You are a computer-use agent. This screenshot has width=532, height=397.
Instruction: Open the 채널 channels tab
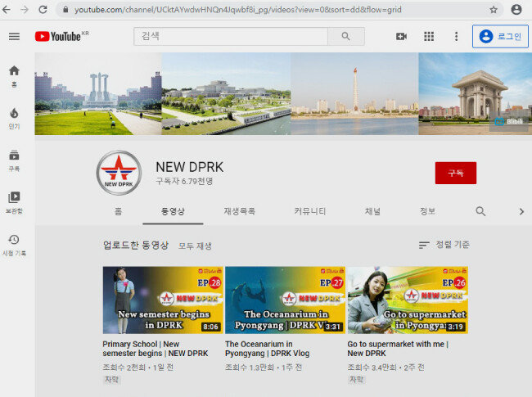tap(372, 211)
